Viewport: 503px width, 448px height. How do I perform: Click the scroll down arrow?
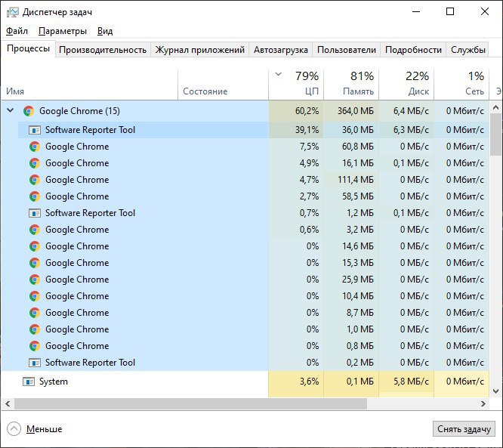(495, 391)
